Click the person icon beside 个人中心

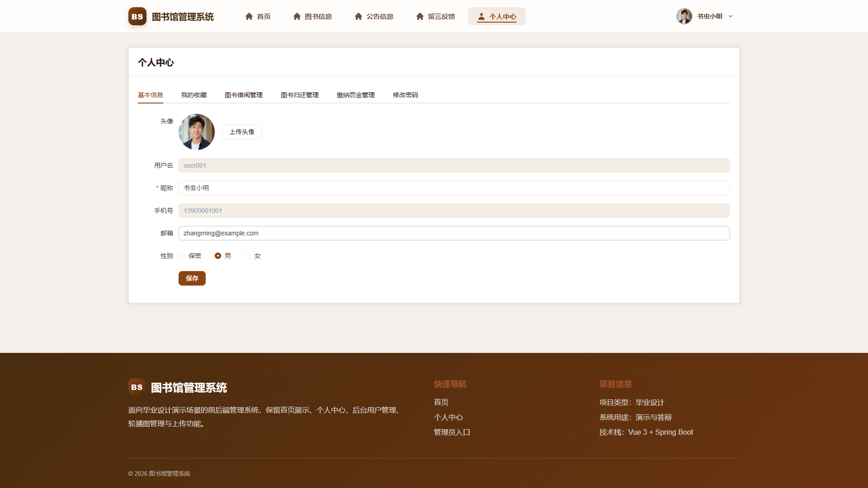(481, 16)
